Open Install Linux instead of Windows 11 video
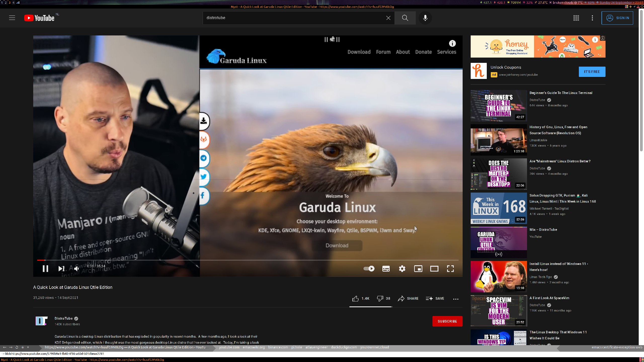 [558, 267]
